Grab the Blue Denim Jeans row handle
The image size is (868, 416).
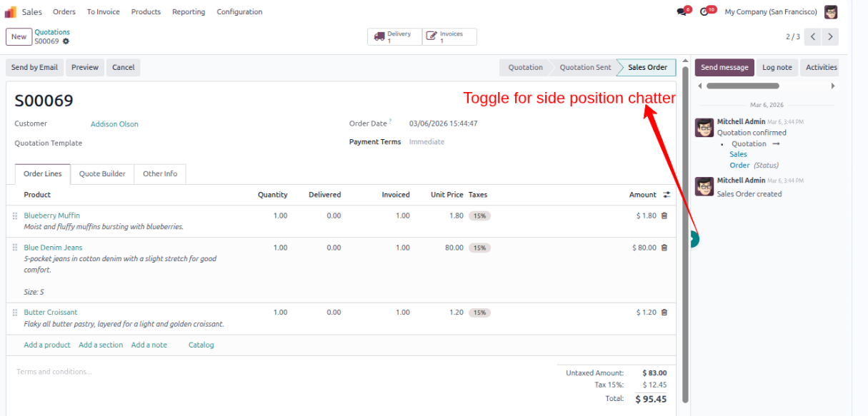pyautogui.click(x=15, y=248)
